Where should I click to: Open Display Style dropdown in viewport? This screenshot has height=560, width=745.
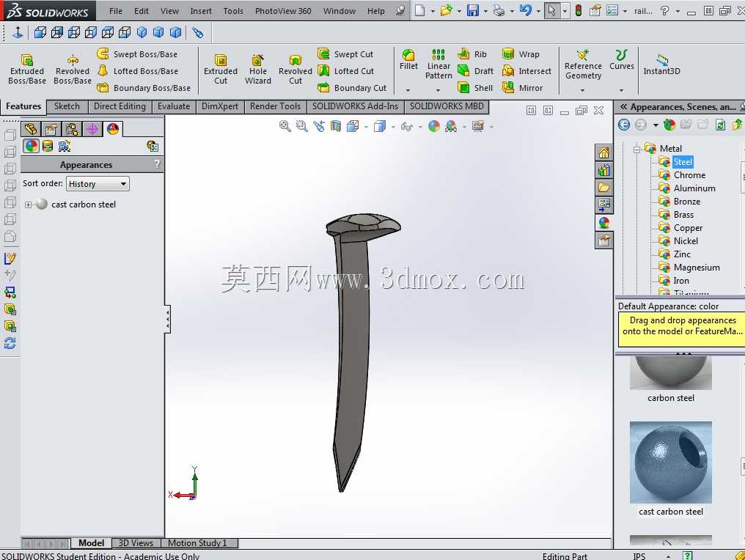pyautogui.click(x=393, y=127)
